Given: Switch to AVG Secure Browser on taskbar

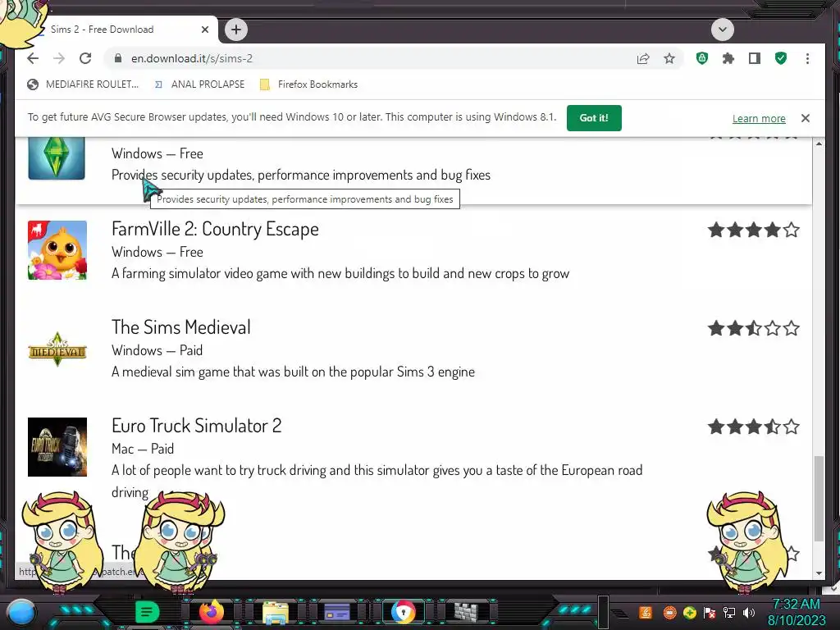Looking at the screenshot, I should [403, 612].
